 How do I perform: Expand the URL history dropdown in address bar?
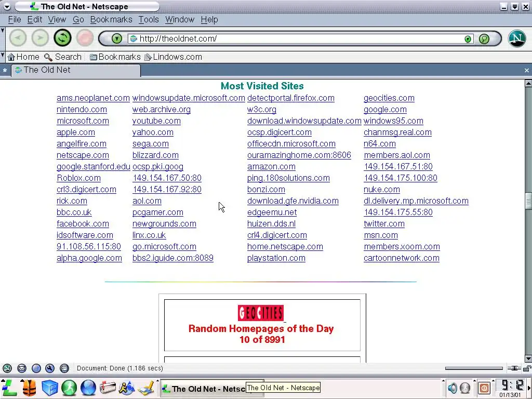click(x=468, y=39)
